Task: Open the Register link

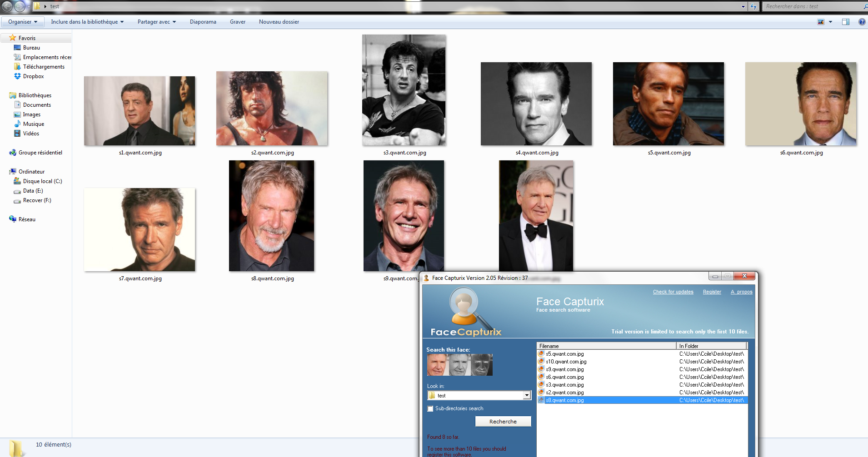Action: click(x=712, y=292)
